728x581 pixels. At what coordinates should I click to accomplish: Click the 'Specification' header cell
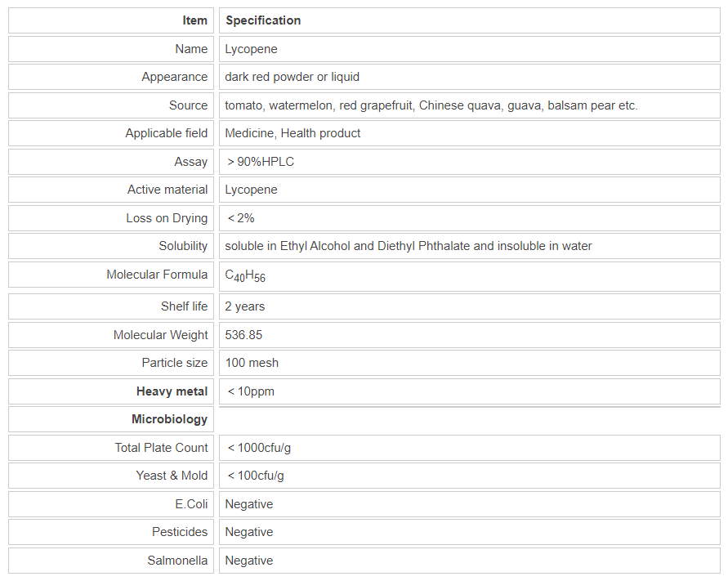263,20
